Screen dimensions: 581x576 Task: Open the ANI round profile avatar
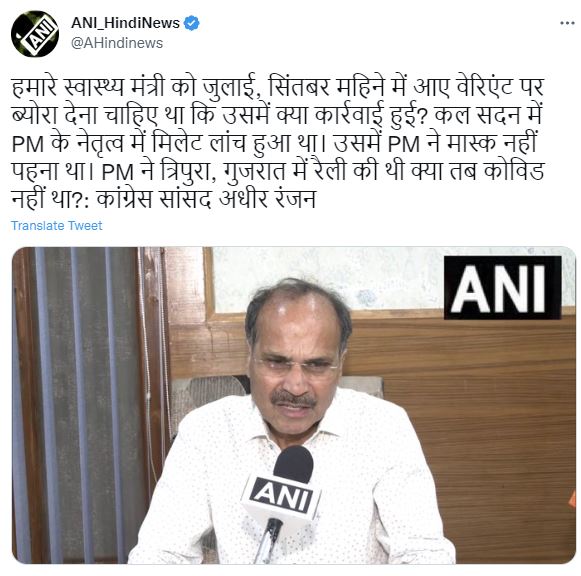[x=35, y=34]
